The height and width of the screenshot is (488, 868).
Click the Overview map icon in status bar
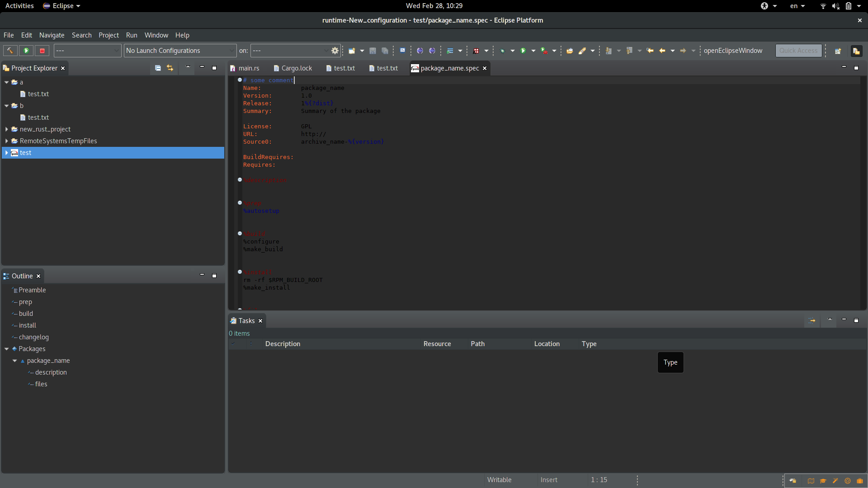(x=811, y=481)
